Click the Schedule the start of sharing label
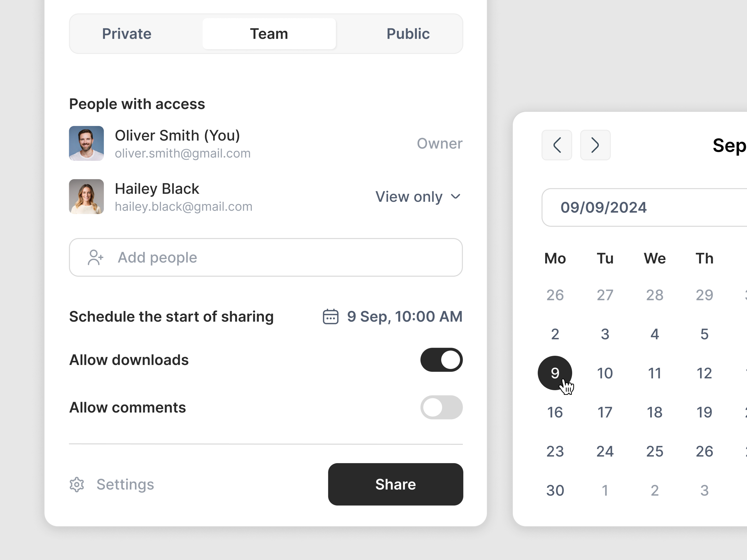This screenshot has height=560, width=747. point(171,317)
